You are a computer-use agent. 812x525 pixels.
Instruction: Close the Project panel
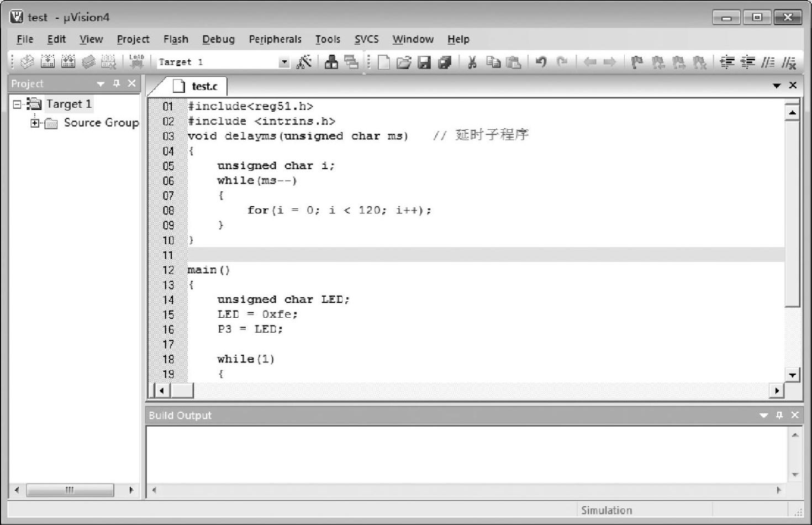(x=131, y=83)
